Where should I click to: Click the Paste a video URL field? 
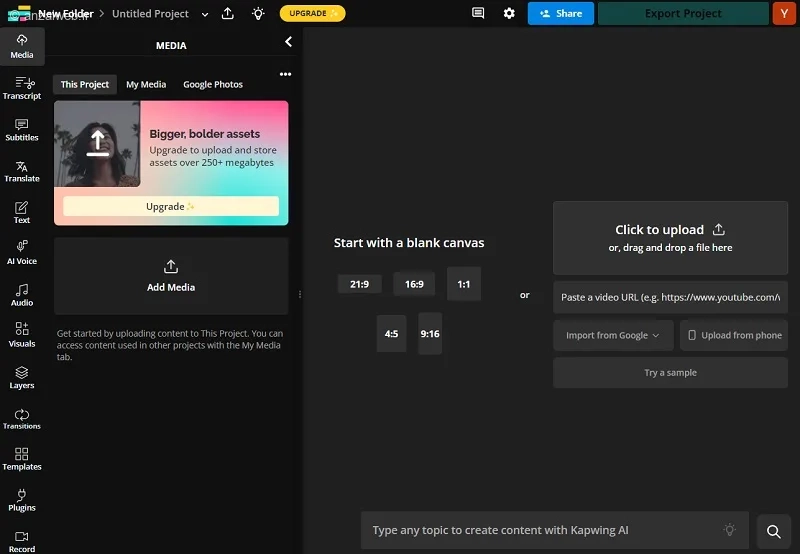point(670,297)
